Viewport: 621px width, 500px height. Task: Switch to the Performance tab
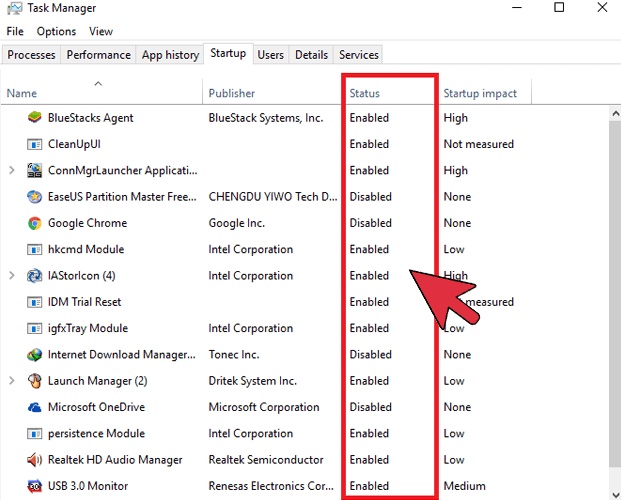99,55
